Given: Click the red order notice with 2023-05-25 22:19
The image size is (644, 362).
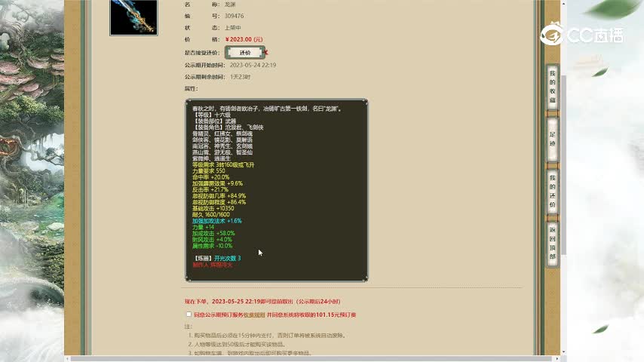Looking at the screenshot, I should (262, 302).
